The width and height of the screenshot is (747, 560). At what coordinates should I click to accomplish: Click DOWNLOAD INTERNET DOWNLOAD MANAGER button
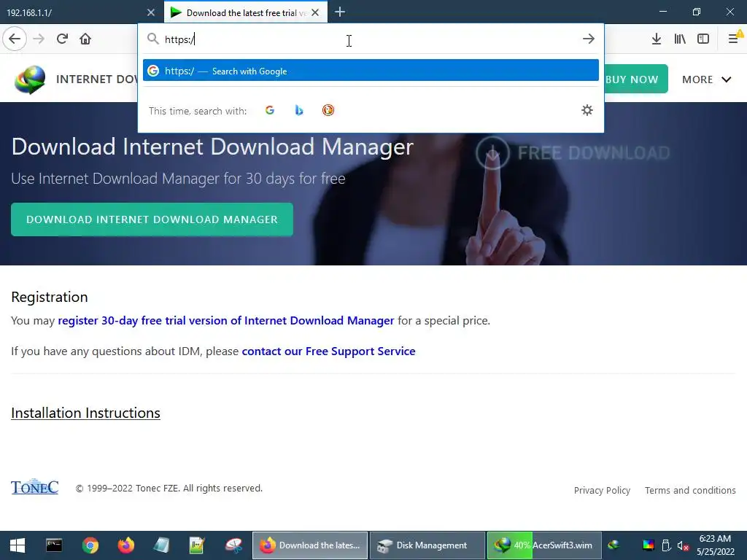tap(152, 219)
